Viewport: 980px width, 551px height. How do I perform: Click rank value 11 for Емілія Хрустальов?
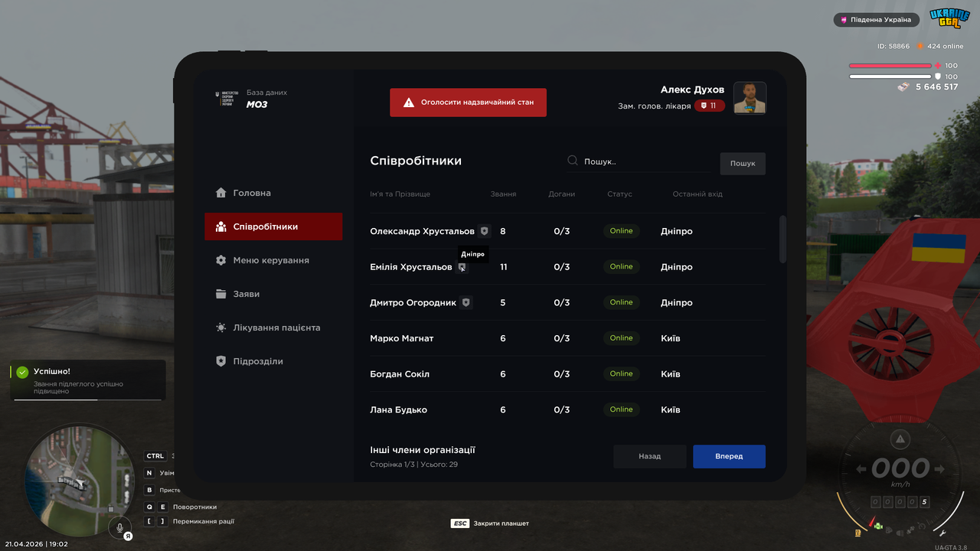tap(503, 267)
